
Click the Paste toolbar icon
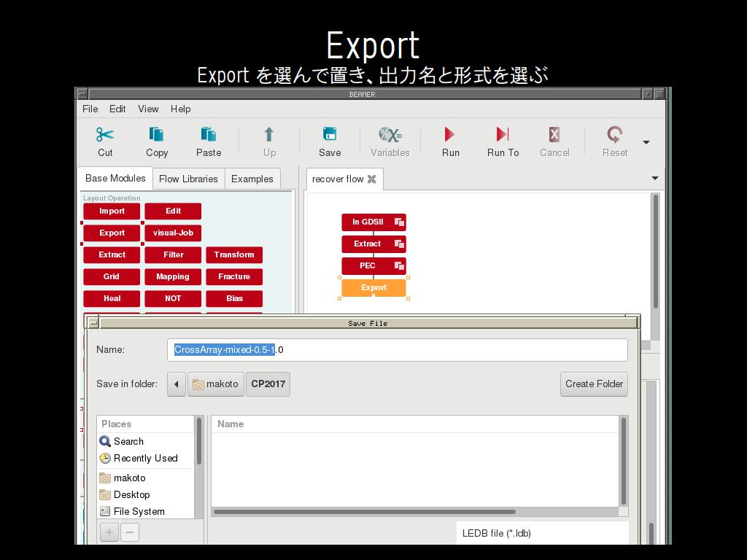click(x=208, y=135)
